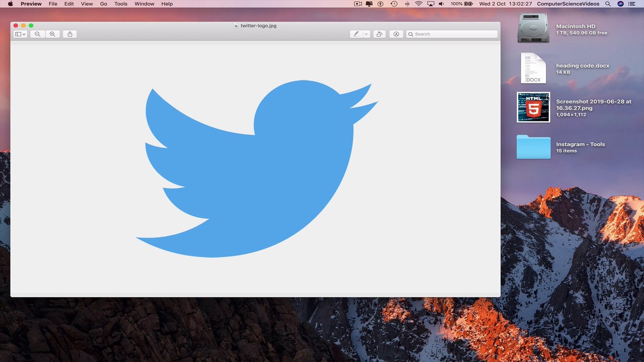Maximize the Preview window with green button
644x362 pixels.
pyautogui.click(x=31, y=26)
